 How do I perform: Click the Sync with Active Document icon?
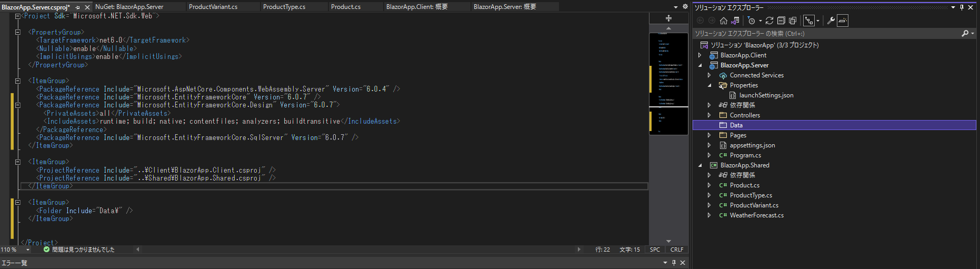tap(769, 21)
